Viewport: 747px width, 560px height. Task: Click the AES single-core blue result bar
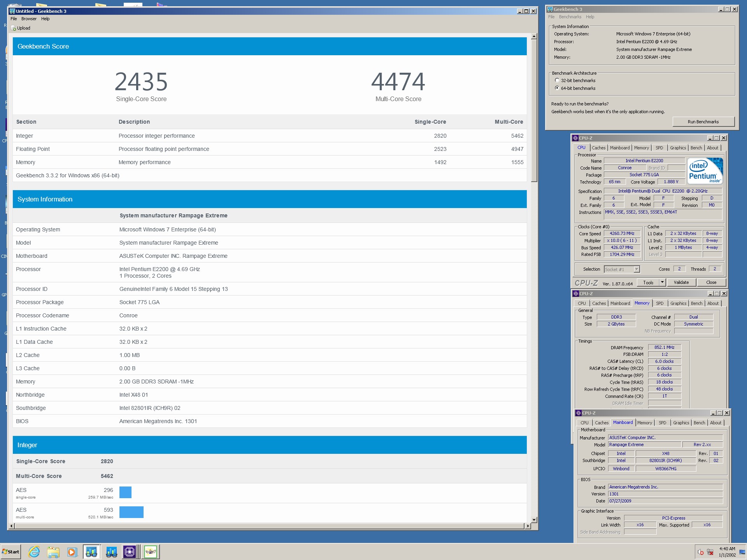125,492
